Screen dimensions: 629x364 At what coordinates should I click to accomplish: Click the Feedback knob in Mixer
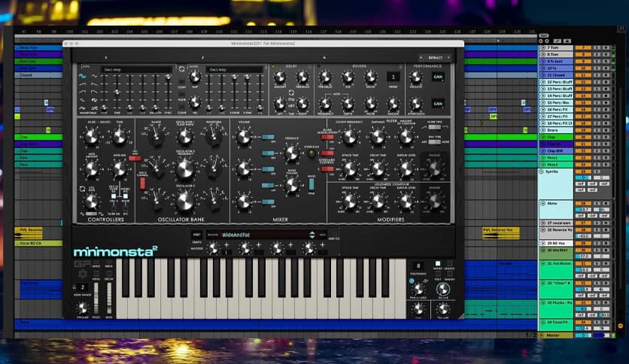click(292, 153)
